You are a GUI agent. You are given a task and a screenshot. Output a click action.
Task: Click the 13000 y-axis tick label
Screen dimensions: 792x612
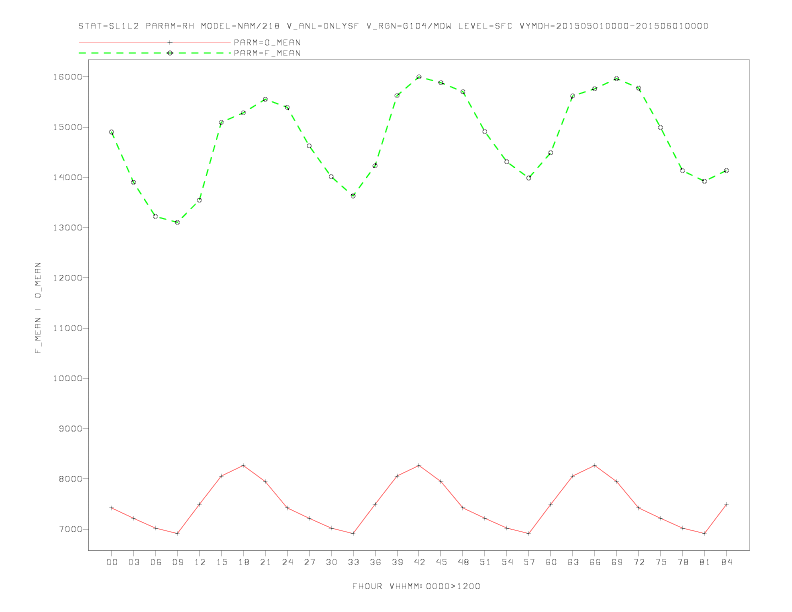(x=68, y=228)
